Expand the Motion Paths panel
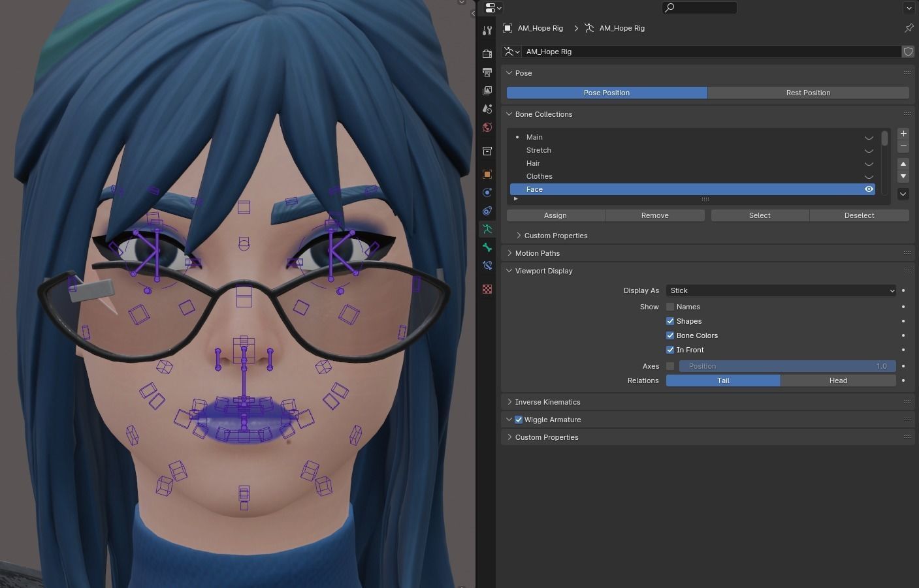Viewport: 919px width, 588px height. 509,253
